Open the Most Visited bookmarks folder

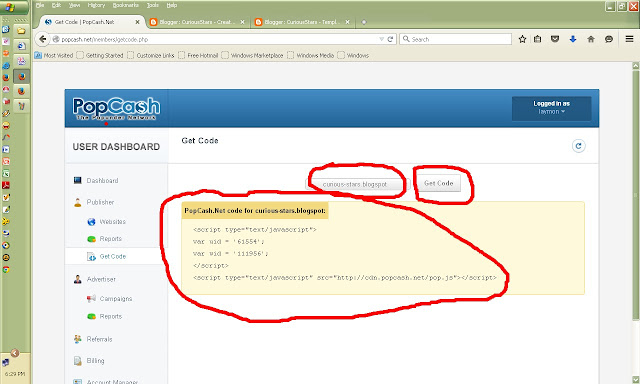coord(54,55)
